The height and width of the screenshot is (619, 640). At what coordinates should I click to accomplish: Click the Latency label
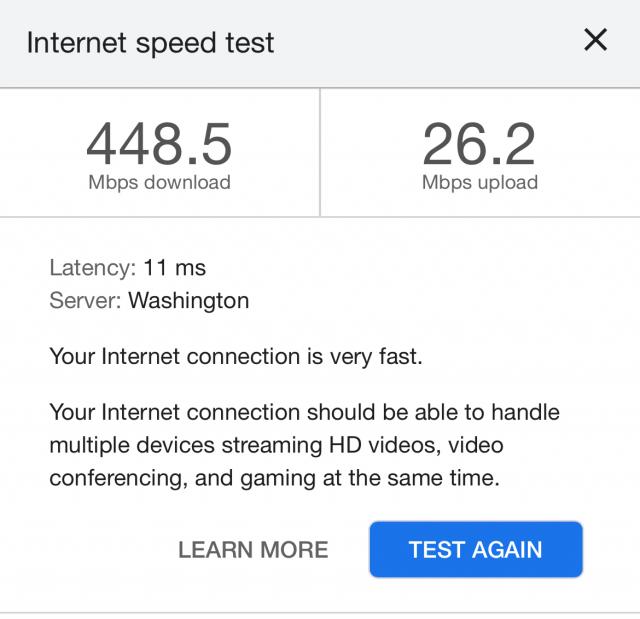93,268
